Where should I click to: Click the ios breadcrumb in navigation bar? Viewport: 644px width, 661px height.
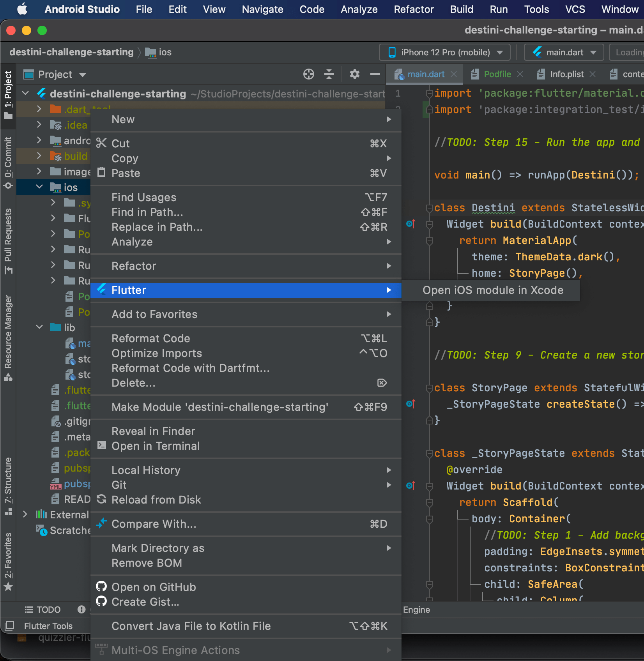point(164,52)
